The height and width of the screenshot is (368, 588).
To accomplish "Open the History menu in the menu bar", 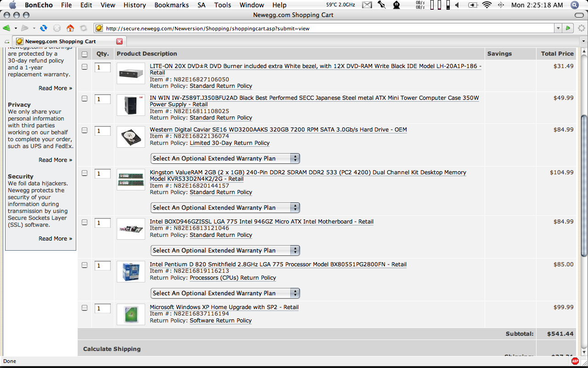I will [135, 5].
